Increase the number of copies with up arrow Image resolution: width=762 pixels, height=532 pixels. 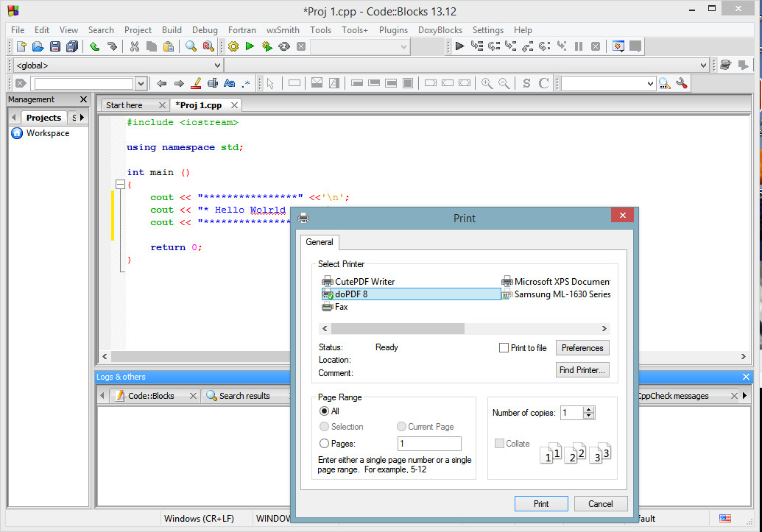tap(589, 410)
